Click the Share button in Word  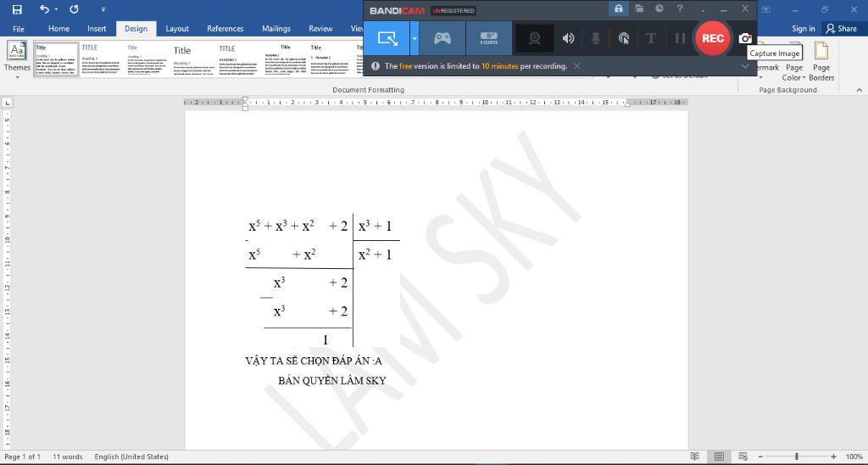point(842,29)
